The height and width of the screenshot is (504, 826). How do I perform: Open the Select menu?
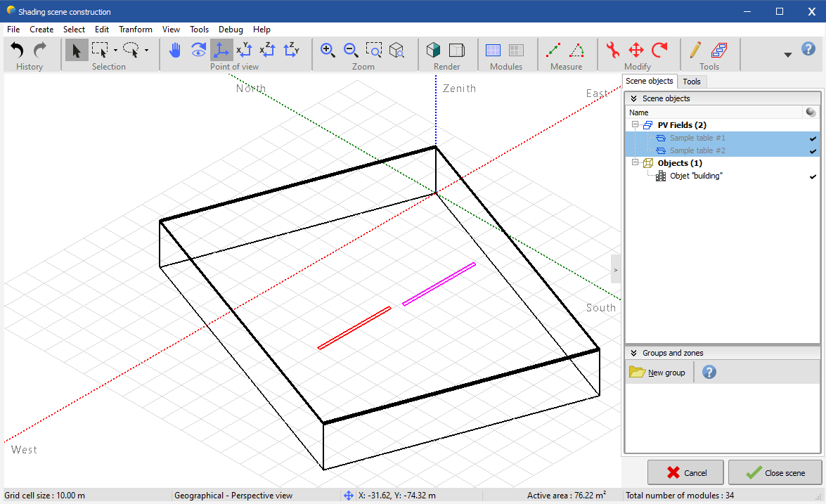point(75,30)
